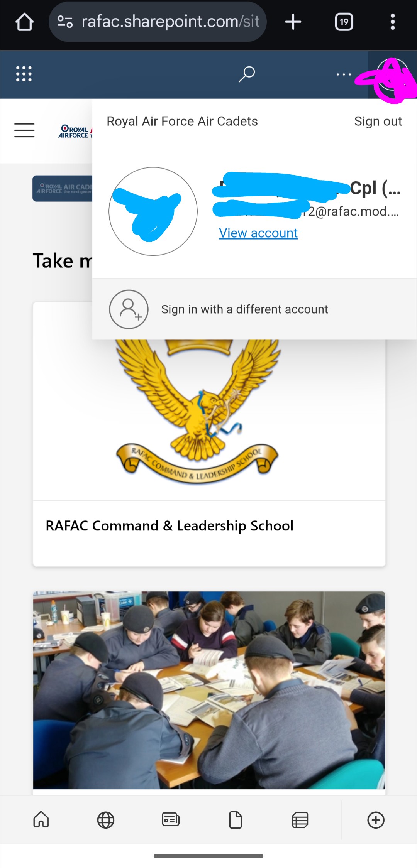
Task: Open the Files page icon in bottom bar
Action: tap(236, 820)
